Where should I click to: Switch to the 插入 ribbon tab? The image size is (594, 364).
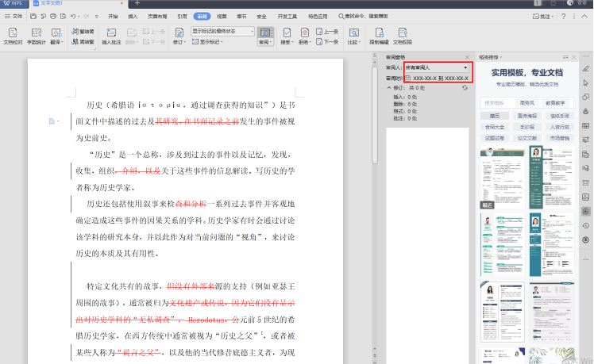pos(133,17)
